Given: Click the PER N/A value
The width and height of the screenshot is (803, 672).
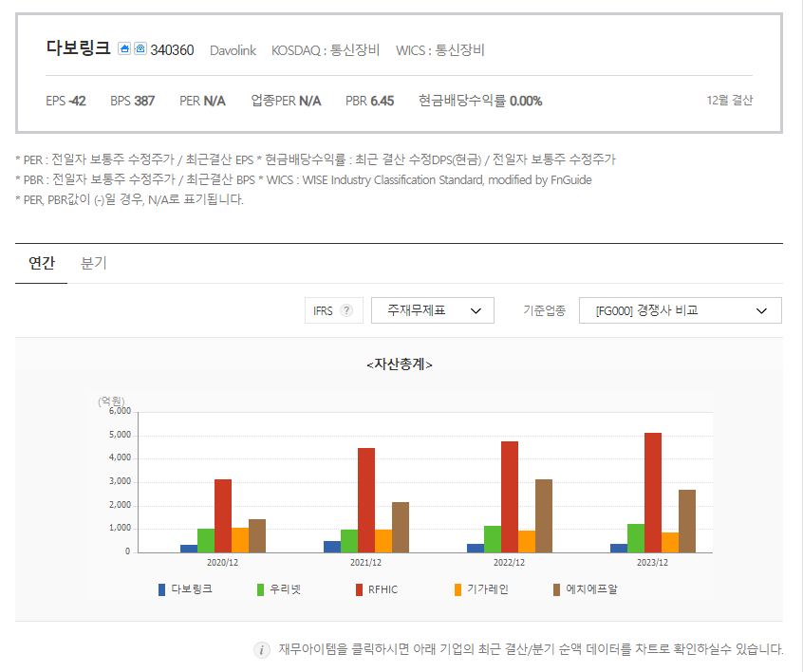Looking at the screenshot, I should point(202,101).
